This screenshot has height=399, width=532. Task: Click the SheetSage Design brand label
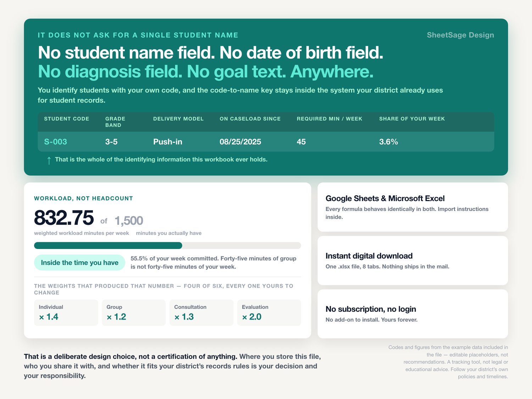[x=460, y=35]
